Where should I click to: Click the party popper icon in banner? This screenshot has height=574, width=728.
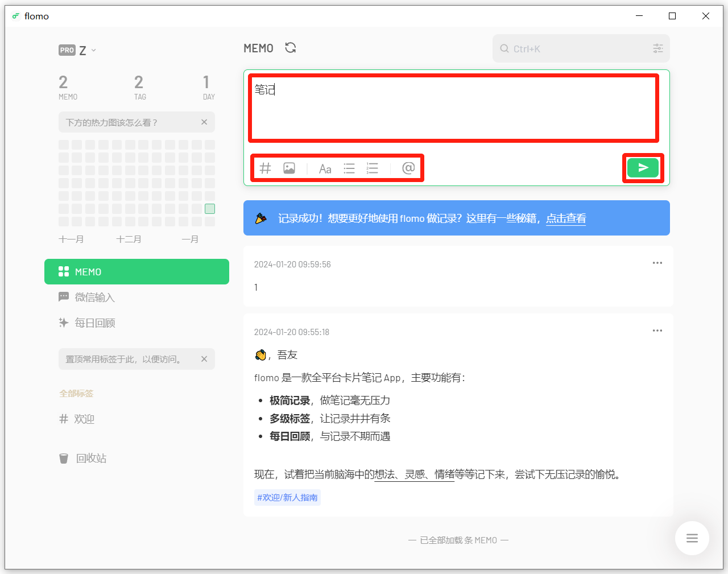click(x=261, y=218)
